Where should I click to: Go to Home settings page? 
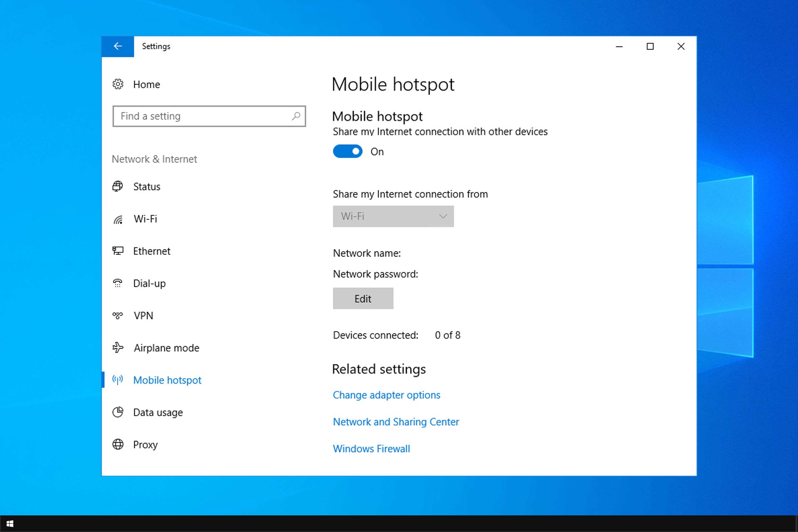click(146, 84)
